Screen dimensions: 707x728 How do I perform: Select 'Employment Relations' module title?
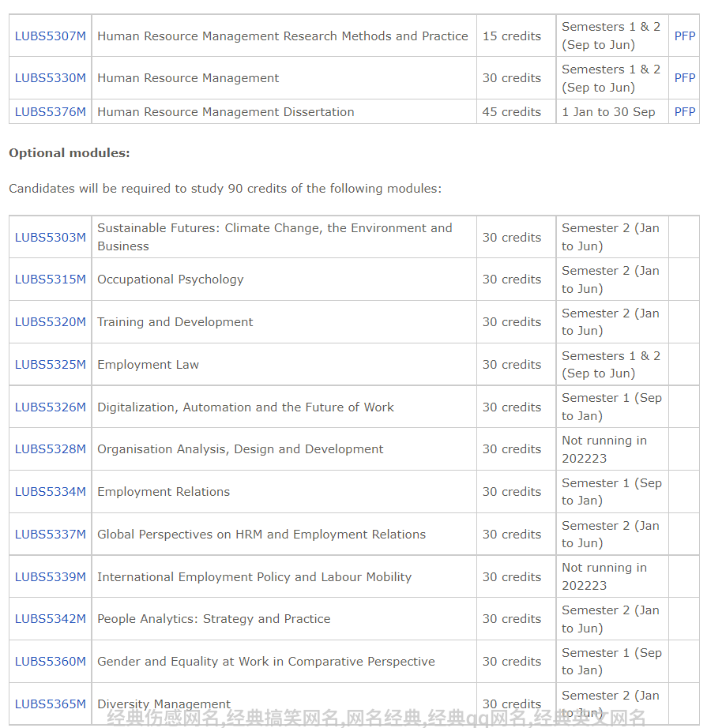(164, 492)
